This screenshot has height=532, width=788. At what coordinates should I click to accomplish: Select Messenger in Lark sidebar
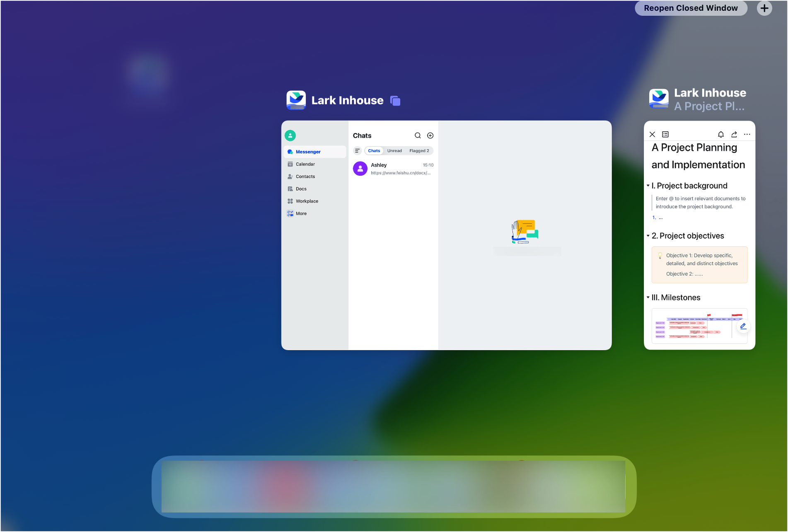[x=315, y=152]
